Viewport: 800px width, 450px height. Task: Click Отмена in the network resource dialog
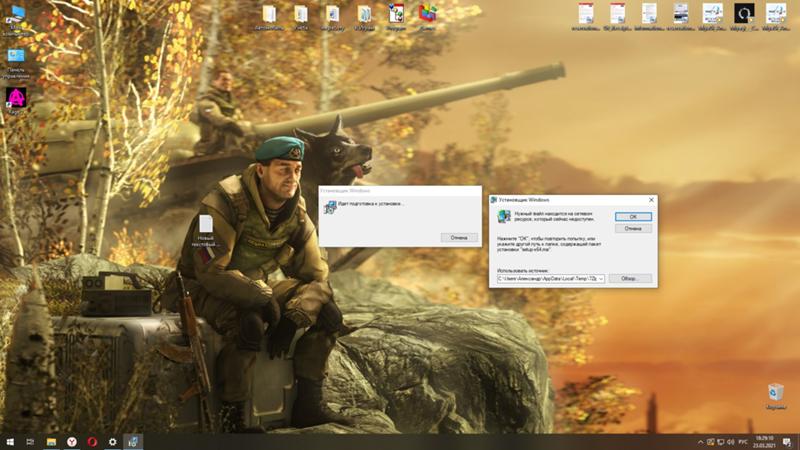(633, 229)
